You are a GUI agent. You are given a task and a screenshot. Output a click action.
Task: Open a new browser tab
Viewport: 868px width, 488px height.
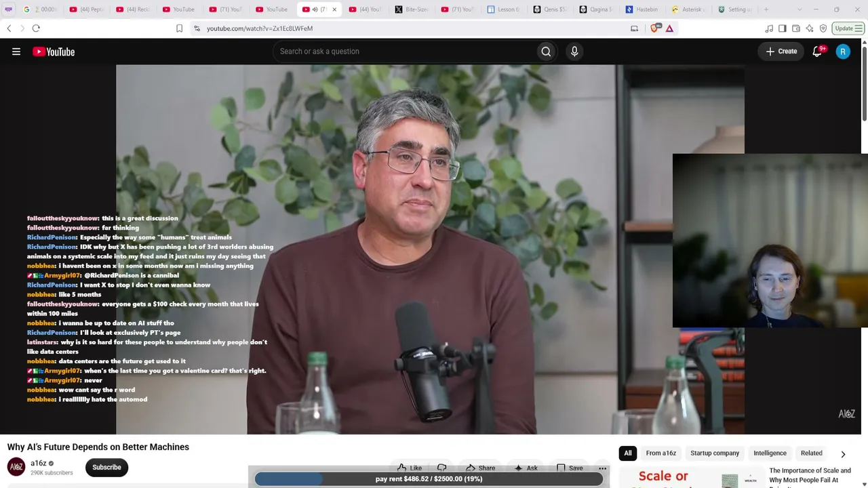(x=766, y=9)
